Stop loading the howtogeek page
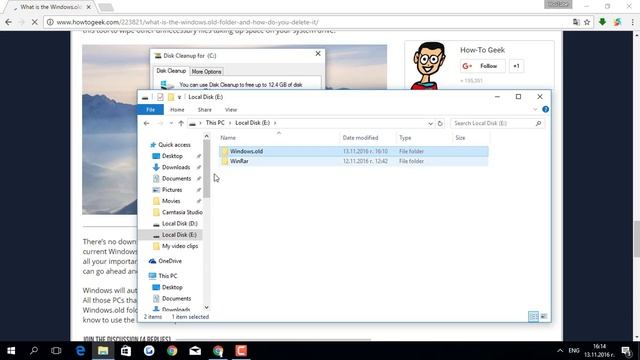 pyautogui.click(x=35, y=22)
